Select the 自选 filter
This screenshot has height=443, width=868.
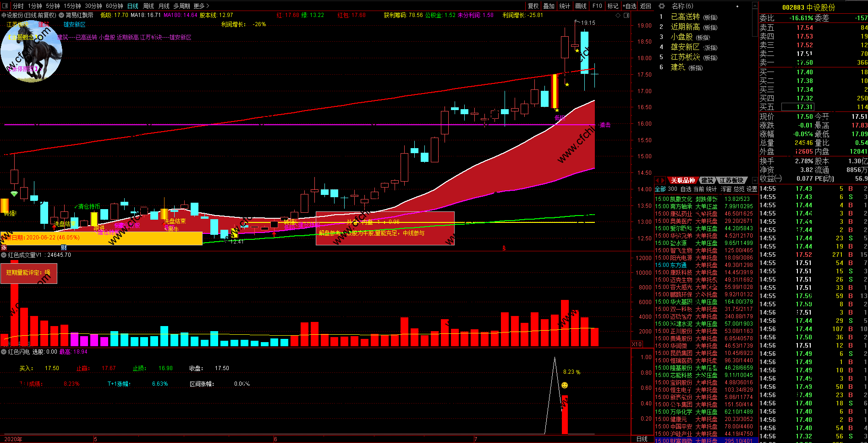pyautogui.click(x=686, y=189)
